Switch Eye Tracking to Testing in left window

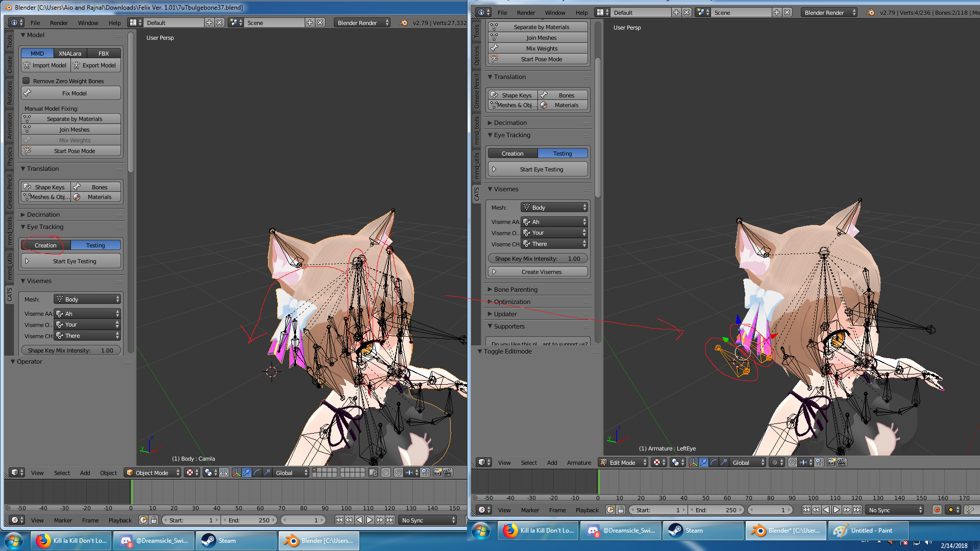click(x=95, y=245)
